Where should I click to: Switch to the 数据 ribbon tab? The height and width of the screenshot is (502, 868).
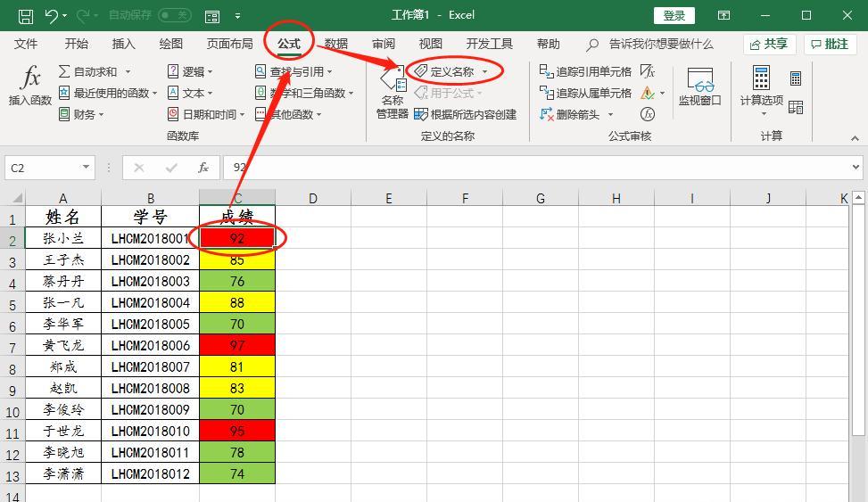click(336, 44)
